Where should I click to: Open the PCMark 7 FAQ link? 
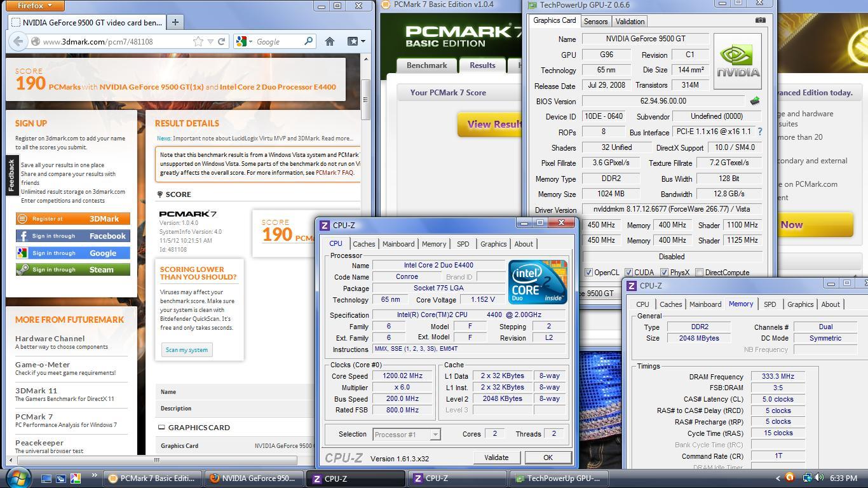[334, 172]
